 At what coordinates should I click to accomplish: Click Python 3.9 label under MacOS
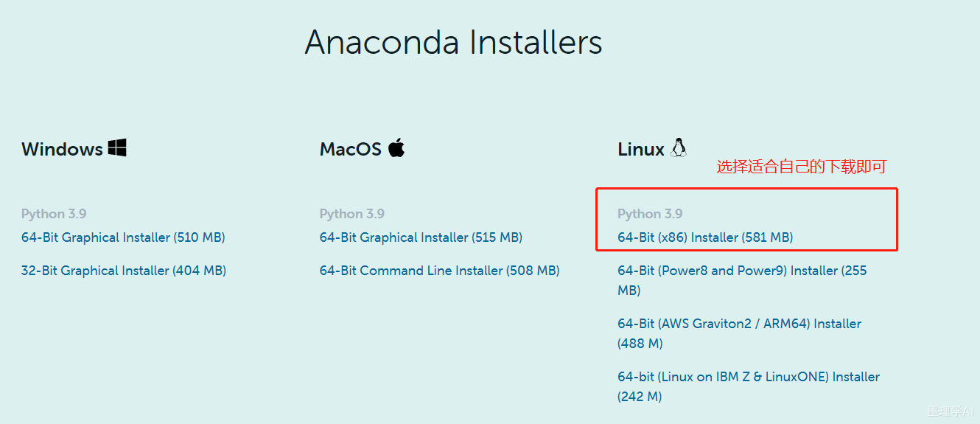[x=352, y=214]
